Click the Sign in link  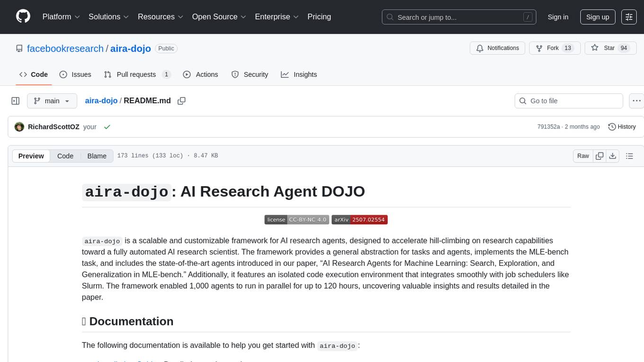(x=558, y=17)
